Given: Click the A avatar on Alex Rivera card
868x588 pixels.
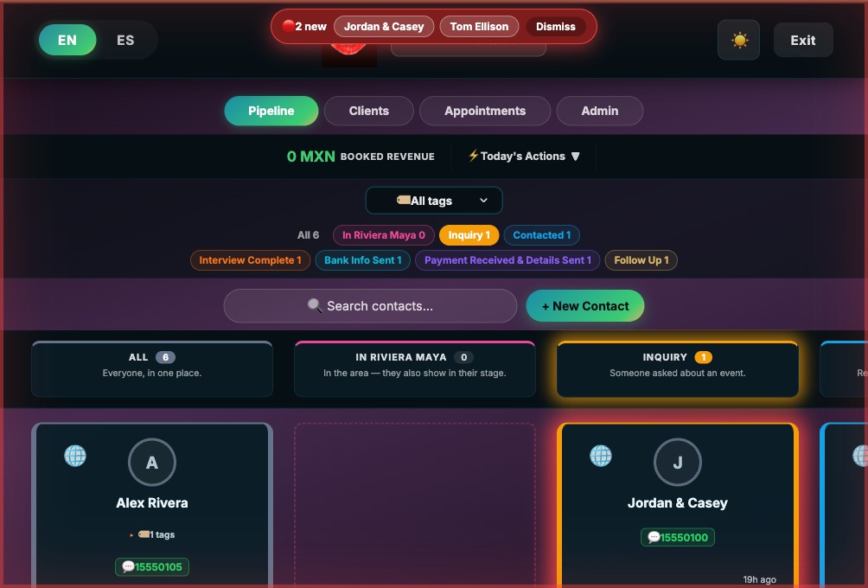Looking at the screenshot, I should click(152, 463).
